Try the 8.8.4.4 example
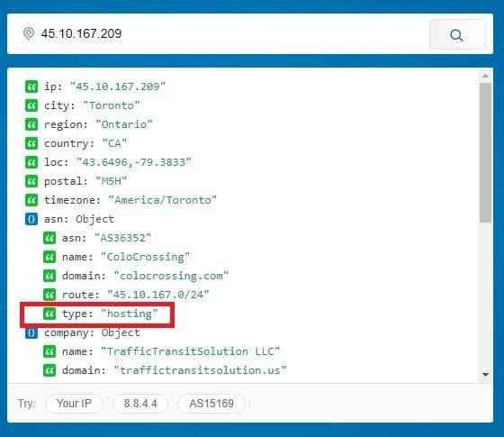Viewport: 504px width, 437px height. coord(140,404)
